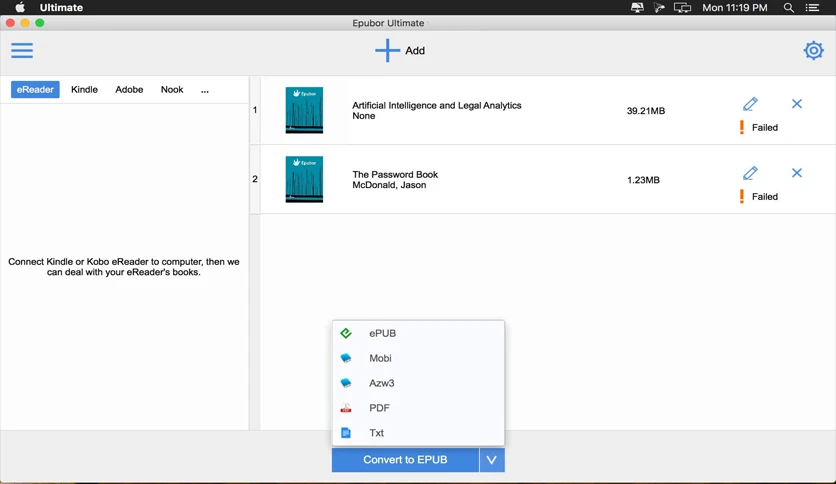This screenshot has width=836, height=484.
Task: Open settings with the gear icon
Action: pos(813,51)
